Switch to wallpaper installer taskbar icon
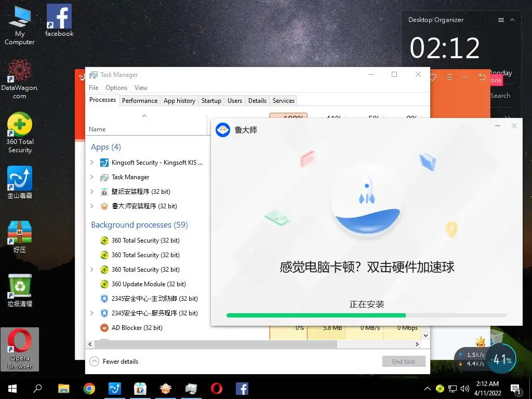 (140, 389)
